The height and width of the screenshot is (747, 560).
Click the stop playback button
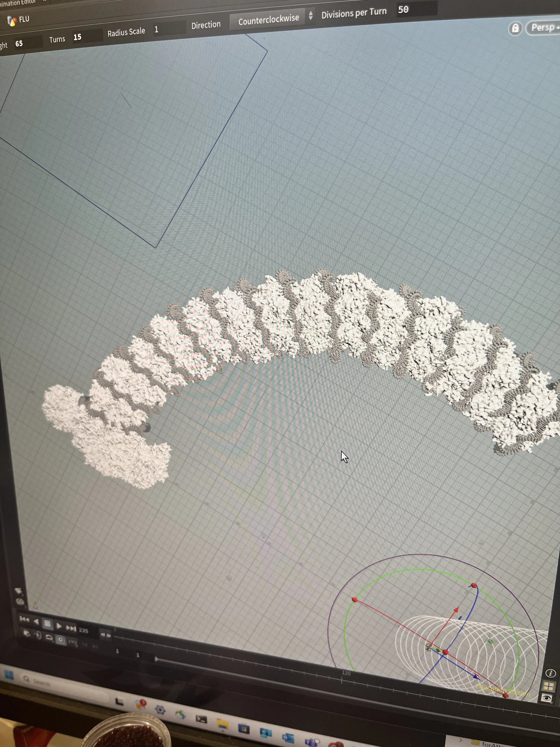tap(47, 624)
